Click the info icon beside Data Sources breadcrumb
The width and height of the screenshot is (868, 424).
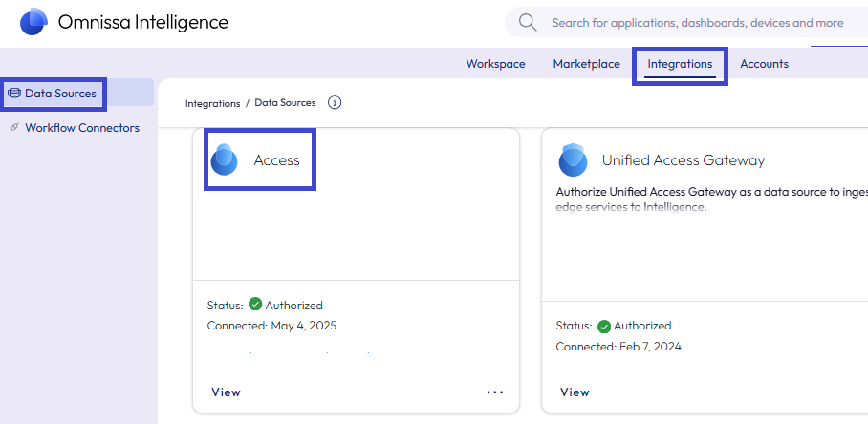click(x=335, y=103)
